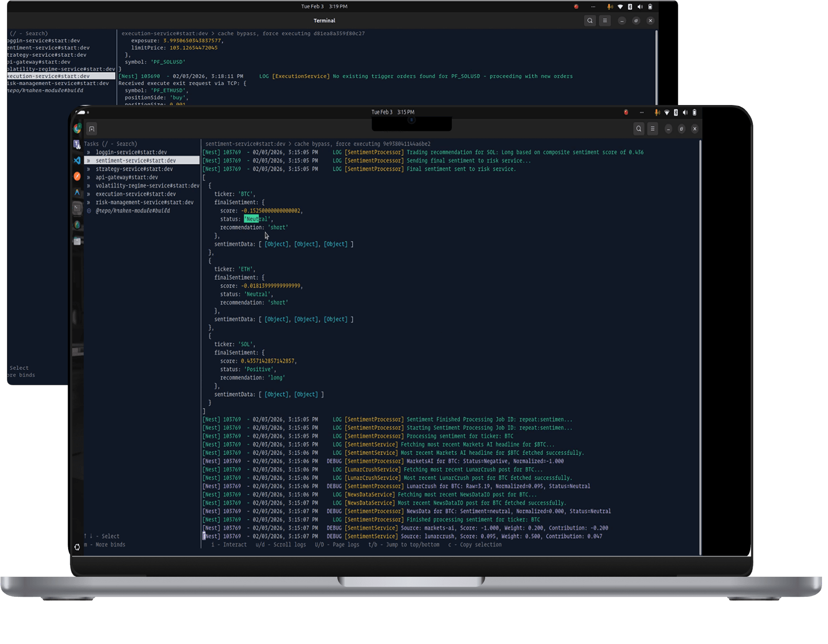Click Bluetooth indicator in the front top bar

[x=676, y=112]
